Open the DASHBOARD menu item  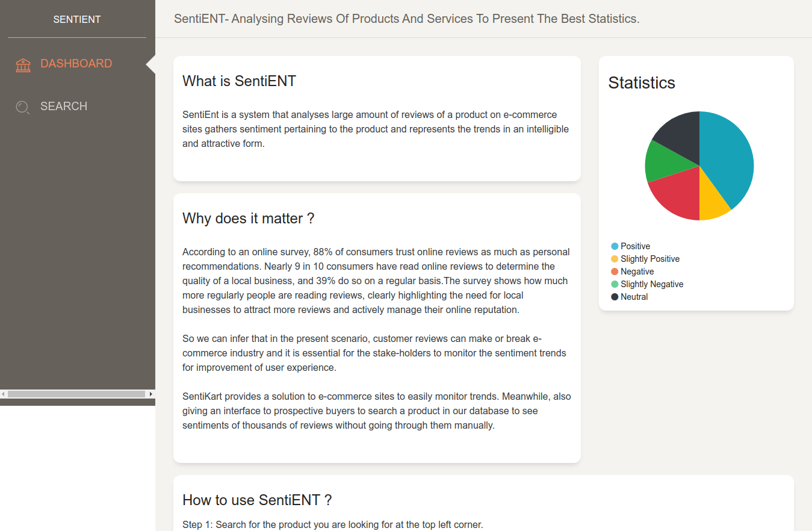click(76, 64)
